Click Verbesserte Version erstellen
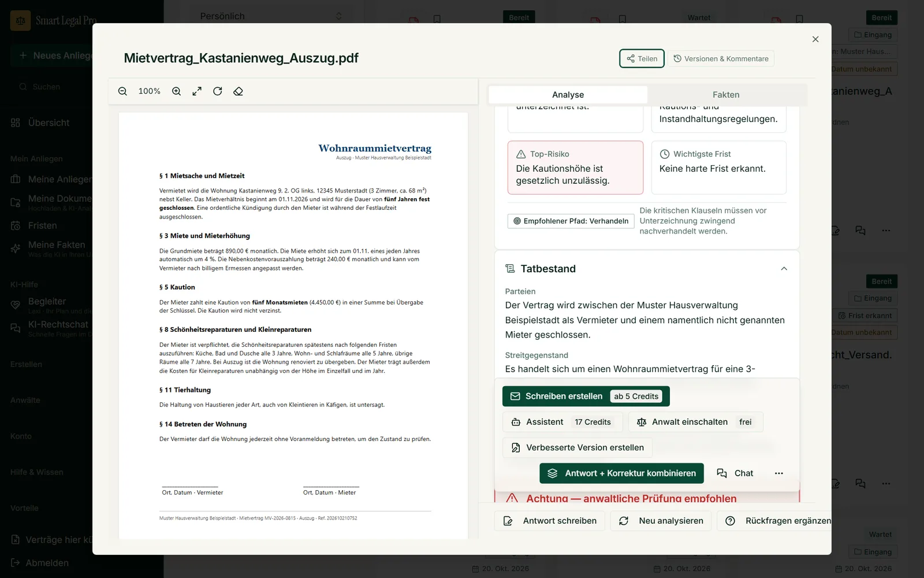 coord(577,447)
